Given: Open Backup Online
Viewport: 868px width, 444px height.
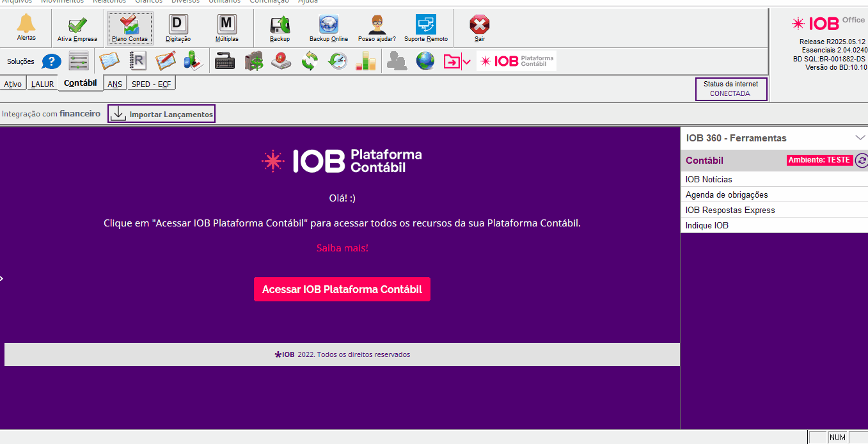Looking at the screenshot, I should (328, 28).
